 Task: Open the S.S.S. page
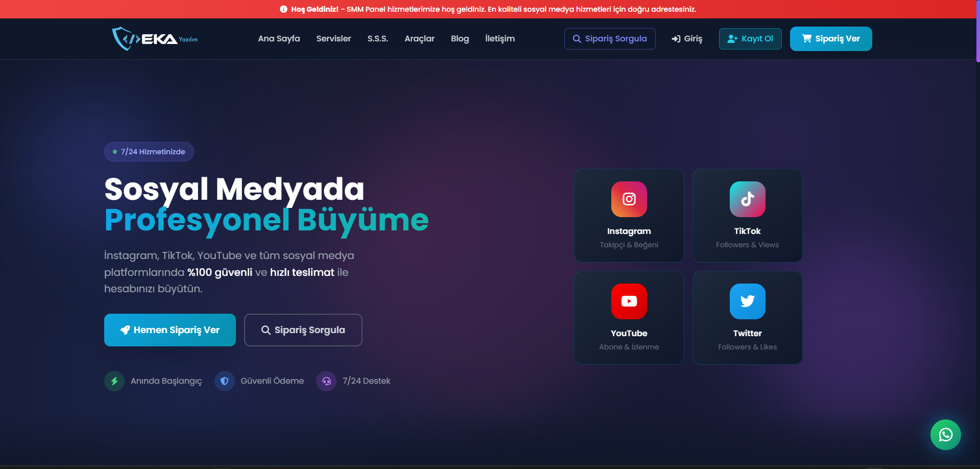click(x=377, y=39)
